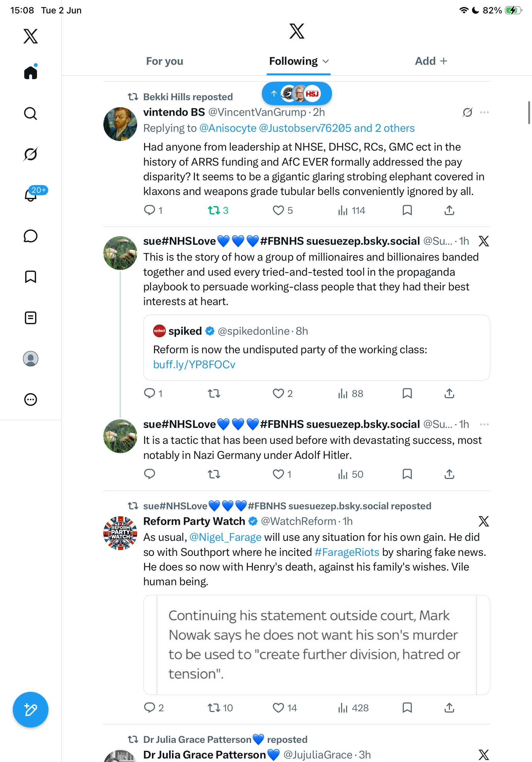This screenshot has width=532, height=762.
Task: Click the timeline scrollbar thumb
Action: pos(529,113)
